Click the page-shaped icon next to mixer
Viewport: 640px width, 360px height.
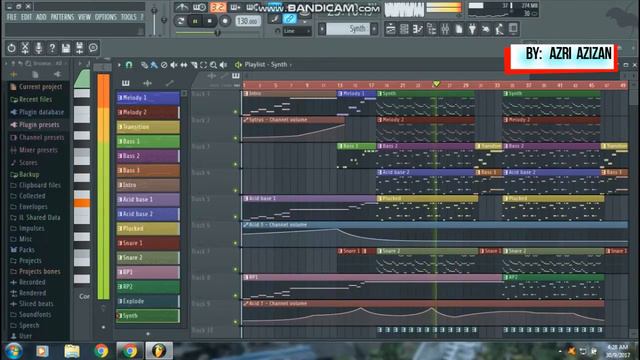click(459, 29)
